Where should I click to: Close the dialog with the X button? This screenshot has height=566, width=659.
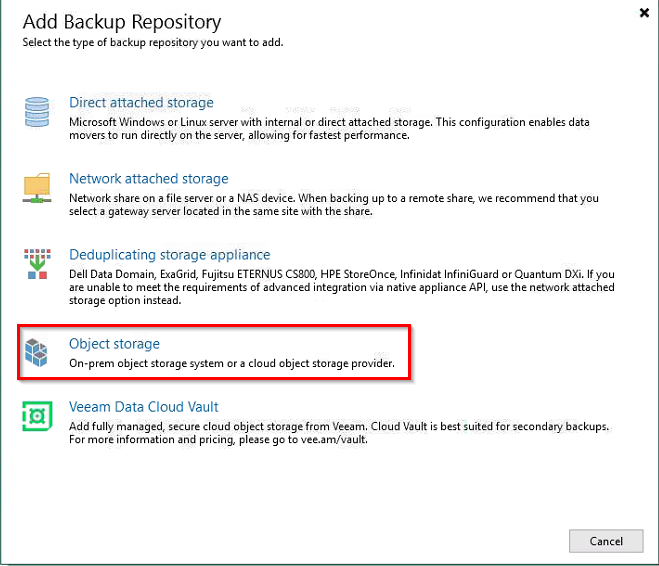644,13
